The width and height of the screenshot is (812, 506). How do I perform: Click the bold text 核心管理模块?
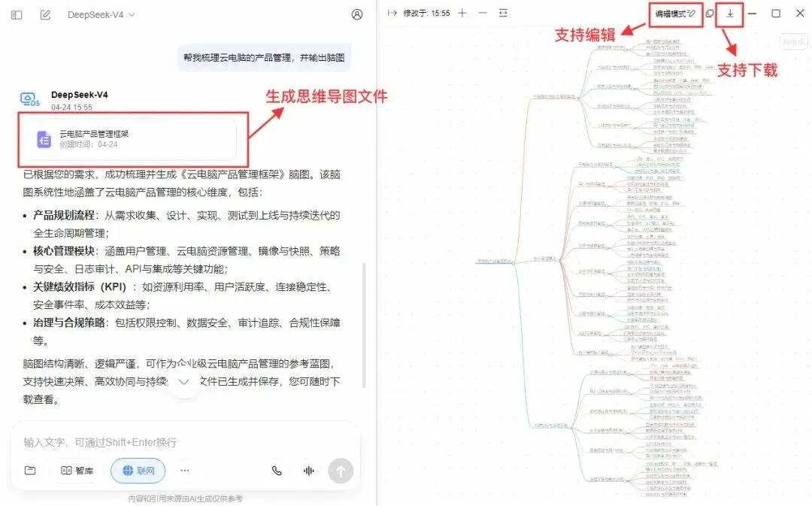pos(64,250)
